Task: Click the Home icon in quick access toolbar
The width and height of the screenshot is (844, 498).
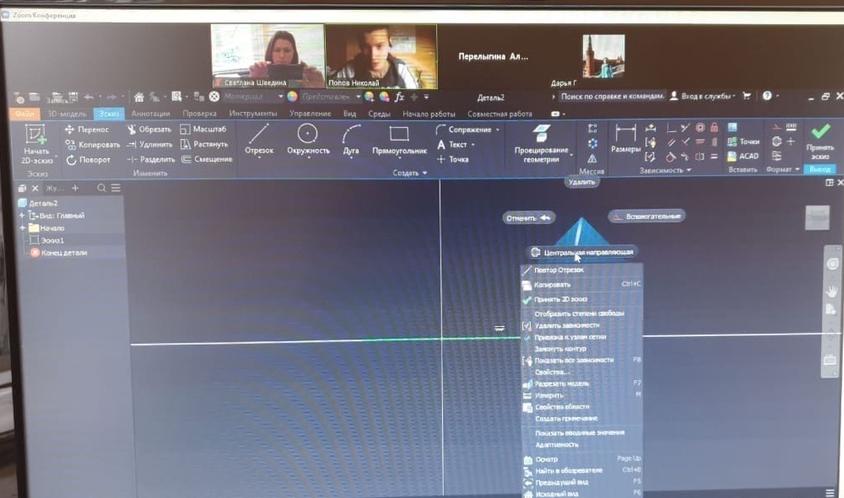Action: coord(139,97)
